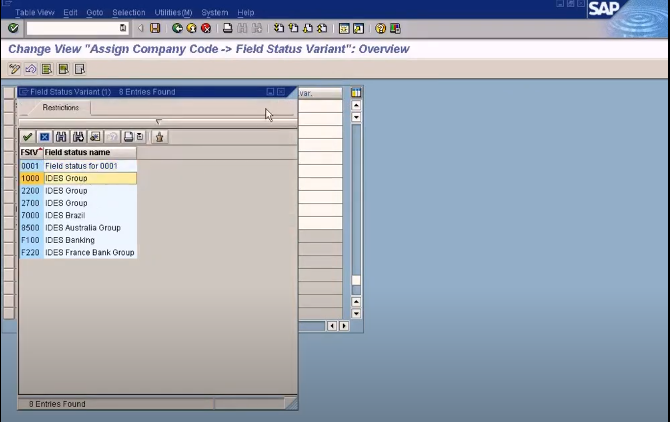The width and height of the screenshot is (670, 422).
Task: Select the variant 1000 IDES Group row
Action: (x=78, y=178)
